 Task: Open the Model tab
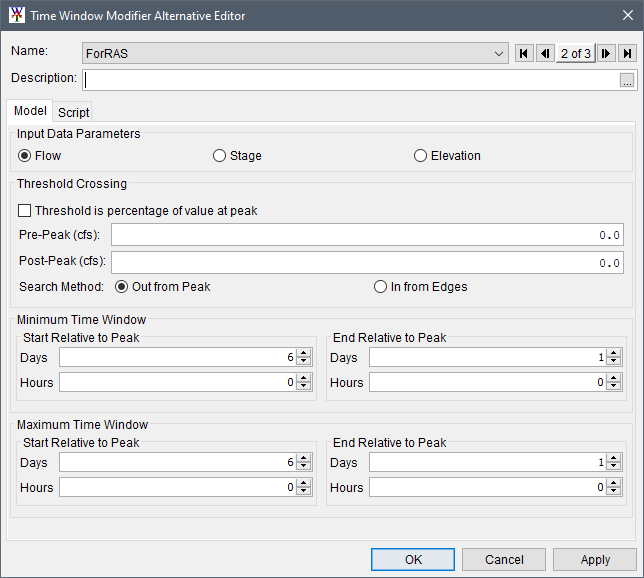(29, 112)
